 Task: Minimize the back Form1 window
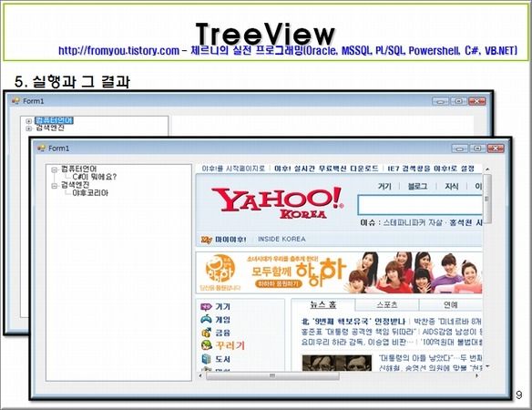pyautogui.click(x=440, y=101)
